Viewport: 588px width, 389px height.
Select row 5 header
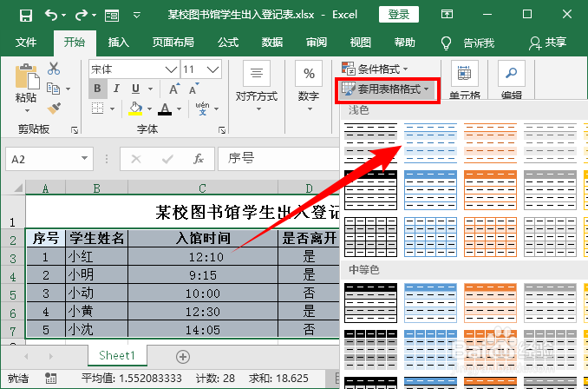click(x=13, y=294)
